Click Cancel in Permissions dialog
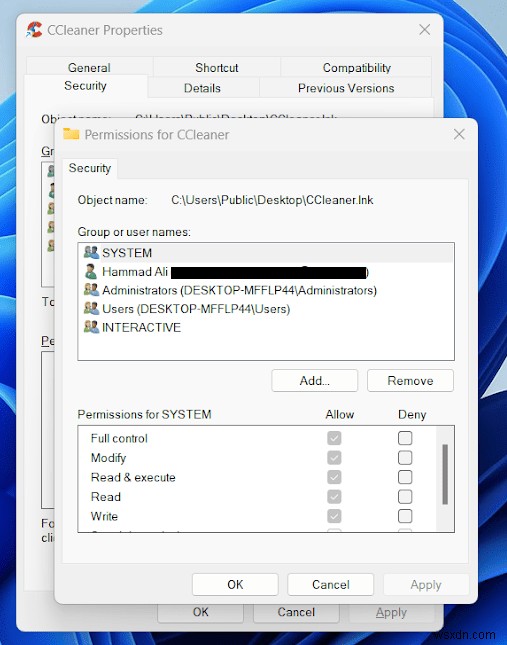This screenshot has height=645, width=507. (x=331, y=585)
